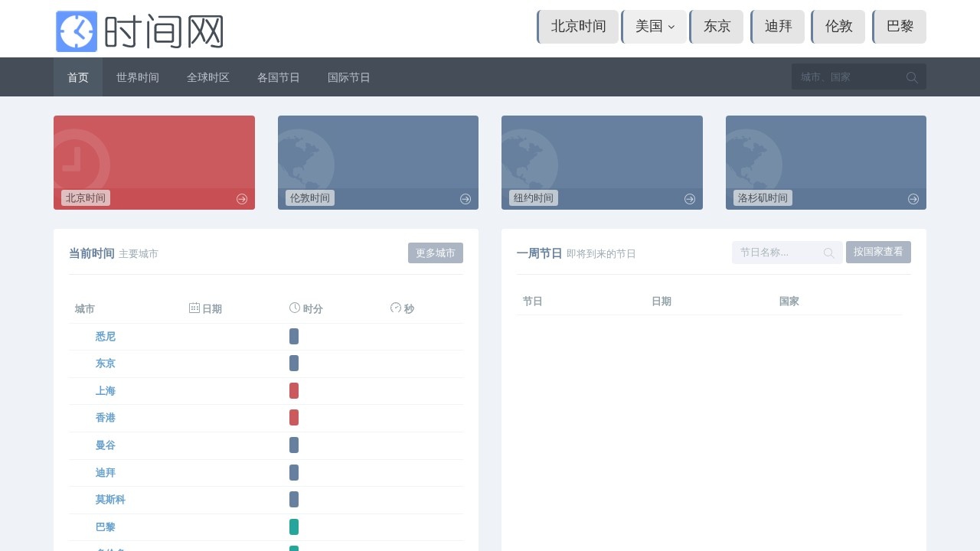This screenshot has height=551, width=980.
Task: Click the search icon in the holiday name field
Action: (829, 253)
